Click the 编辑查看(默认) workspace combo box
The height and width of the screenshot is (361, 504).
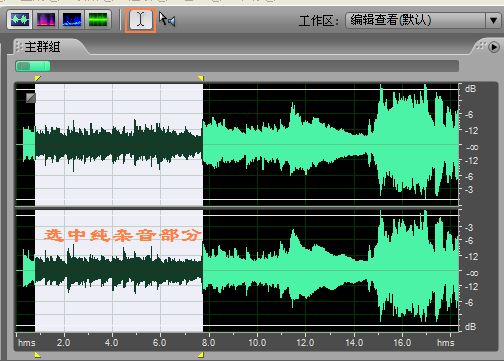pyautogui.click(x=423, y=21)
